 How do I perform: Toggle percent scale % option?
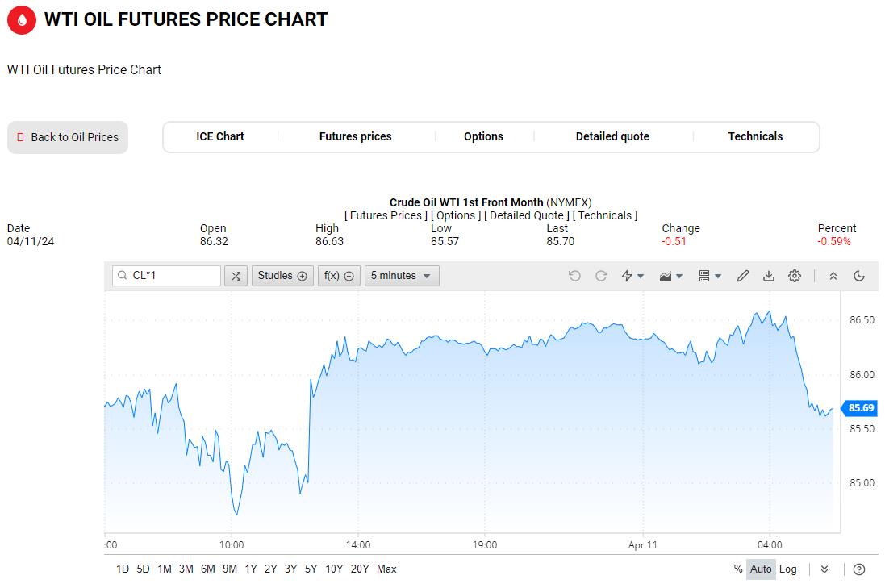[737, 569]
